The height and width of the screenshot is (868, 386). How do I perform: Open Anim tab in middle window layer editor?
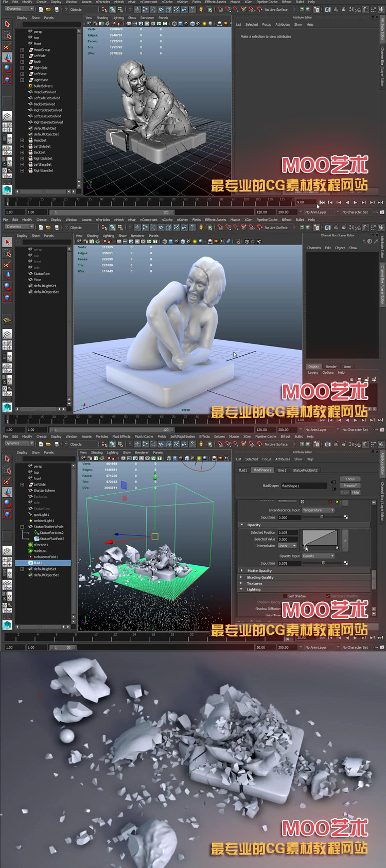point(347,367)
